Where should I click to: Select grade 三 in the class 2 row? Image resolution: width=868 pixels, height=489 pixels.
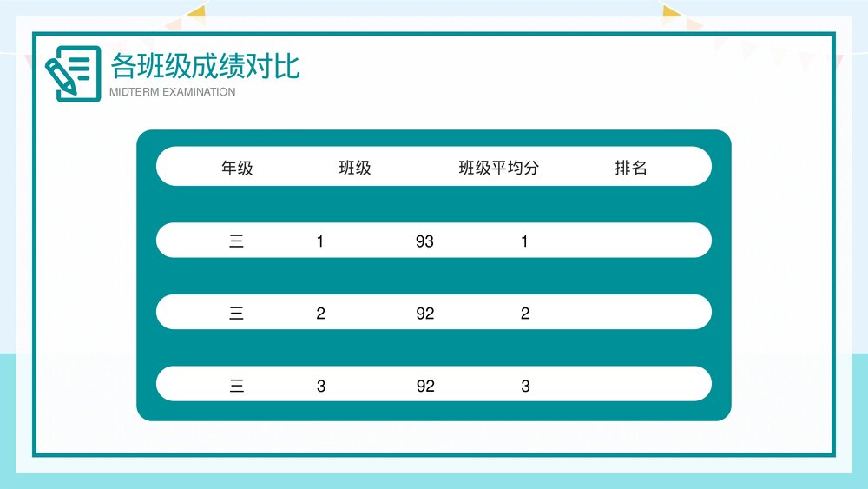coord(236,314)
